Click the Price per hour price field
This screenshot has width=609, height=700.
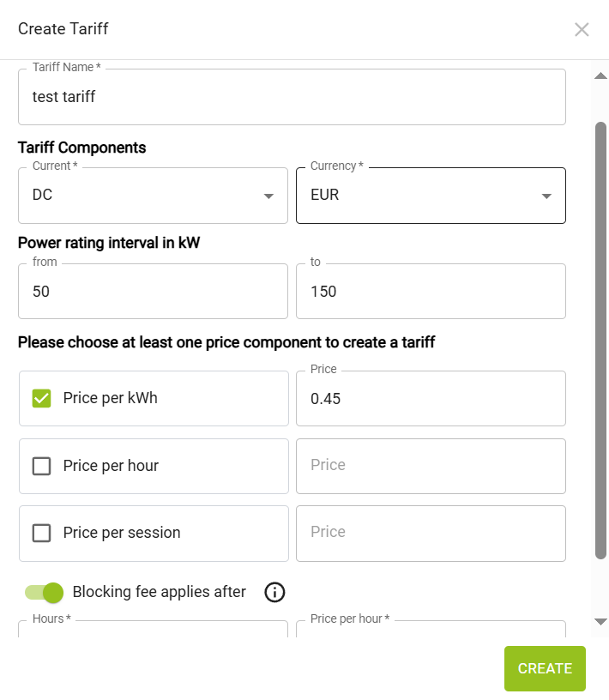pos(431,466)
